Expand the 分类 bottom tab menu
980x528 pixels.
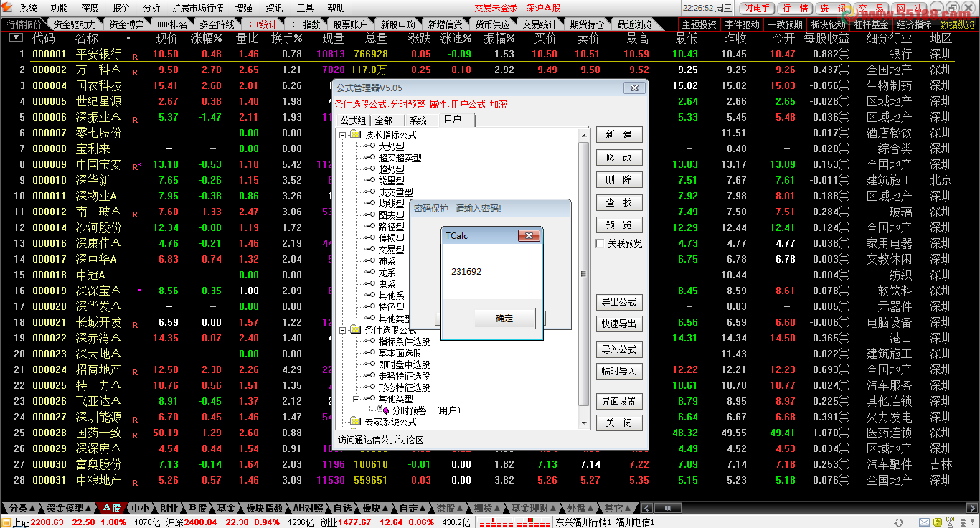22,508
